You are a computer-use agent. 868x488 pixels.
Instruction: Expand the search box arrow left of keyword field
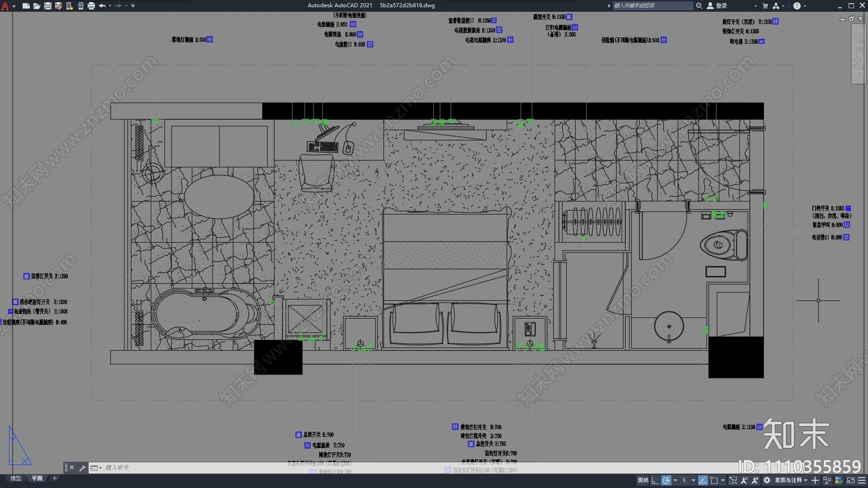[609, 5]
